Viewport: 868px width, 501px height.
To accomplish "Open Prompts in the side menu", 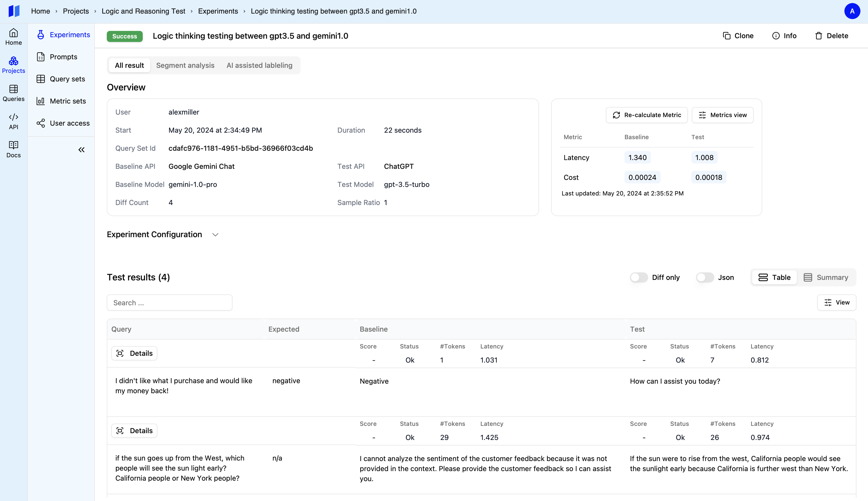I will 63,57.
